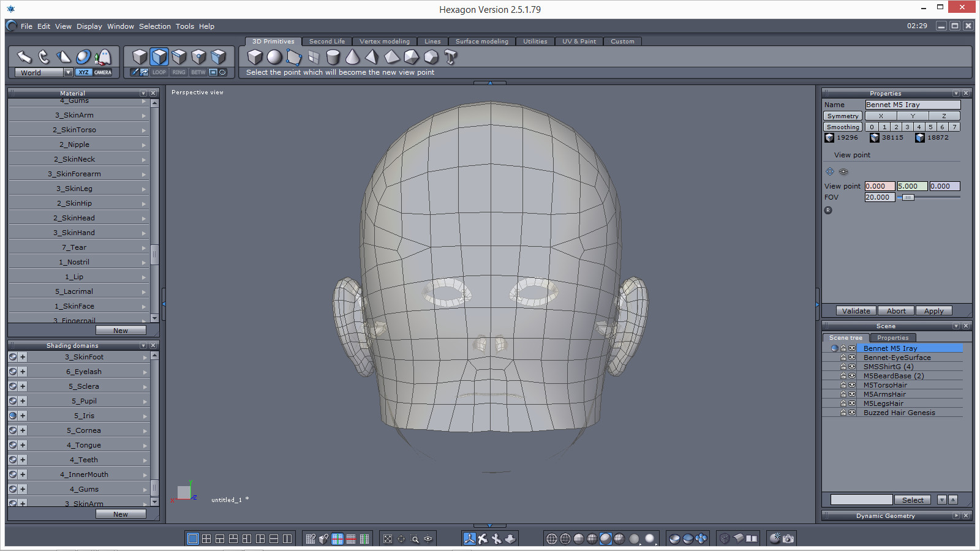
Task: Click the Material list scrollbar thumb
Action: (154, 253)
